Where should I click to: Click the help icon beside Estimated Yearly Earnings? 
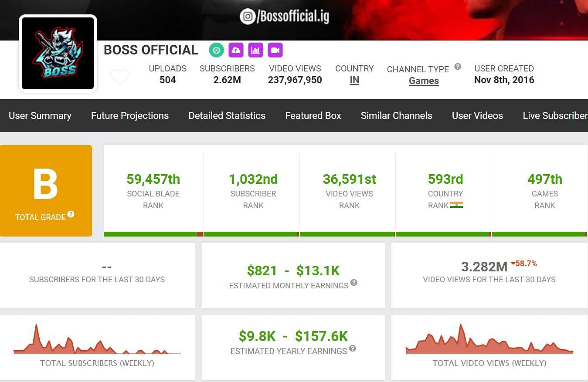tap(353, 348)
